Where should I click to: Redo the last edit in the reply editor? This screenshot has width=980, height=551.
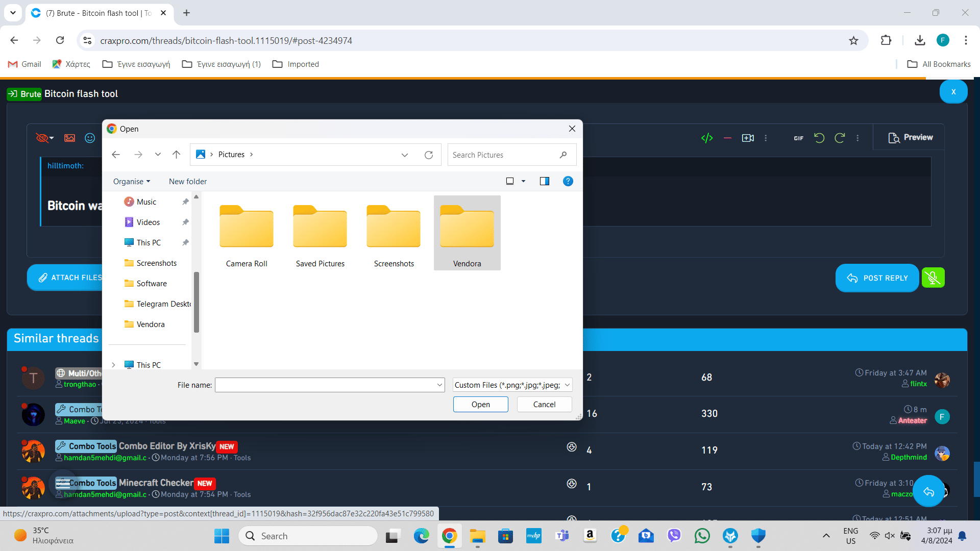(839, 138)
